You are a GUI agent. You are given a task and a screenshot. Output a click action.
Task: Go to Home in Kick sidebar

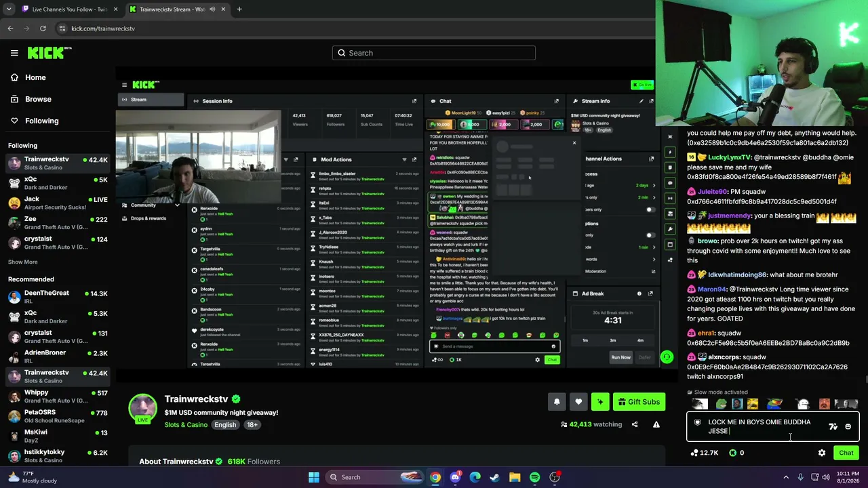click(35, 77)
